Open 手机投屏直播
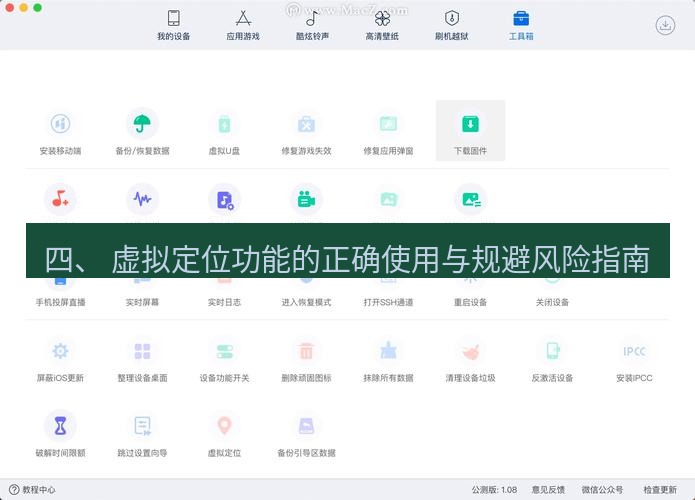The width and height of the screenshot is (695, 500). 60,302
